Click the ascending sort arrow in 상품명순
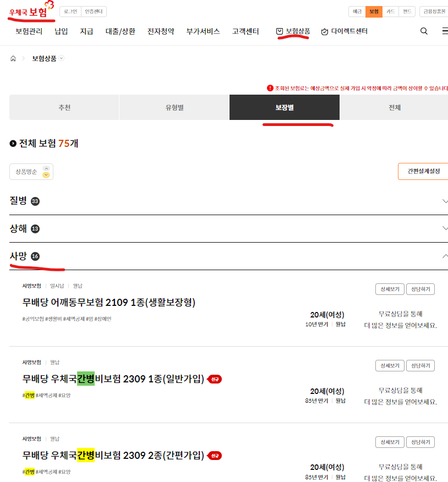The width and height of the screenshot is (448, 482). point(46,168)
